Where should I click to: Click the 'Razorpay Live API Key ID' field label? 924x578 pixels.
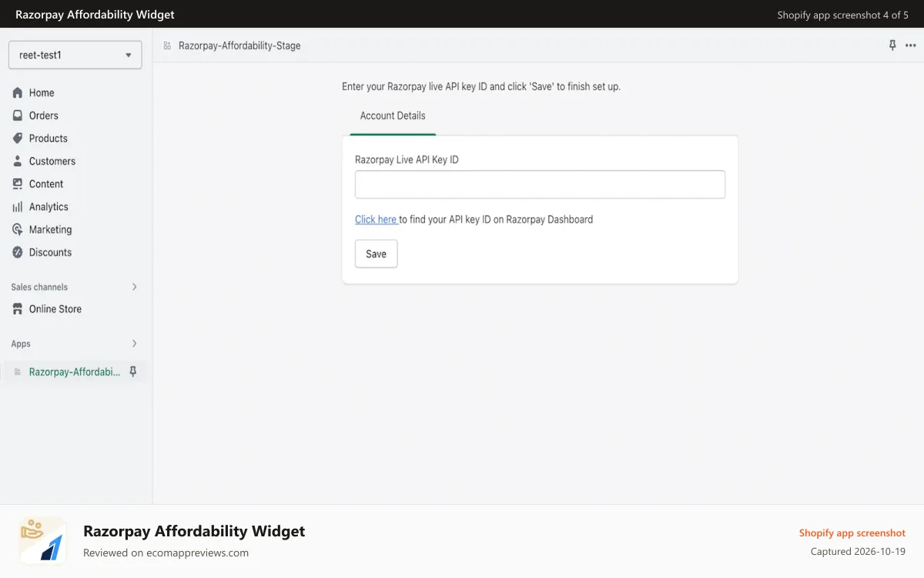click(407, 160)
